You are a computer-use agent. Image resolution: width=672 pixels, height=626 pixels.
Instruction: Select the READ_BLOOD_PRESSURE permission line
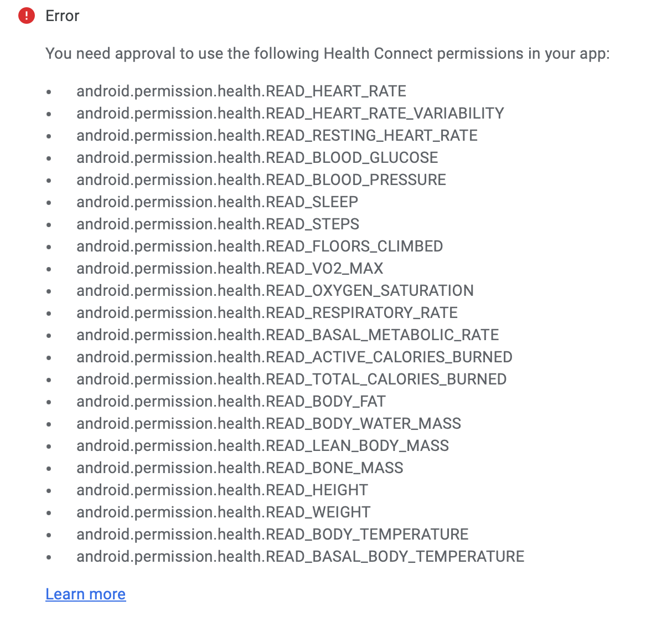[261, 179]
